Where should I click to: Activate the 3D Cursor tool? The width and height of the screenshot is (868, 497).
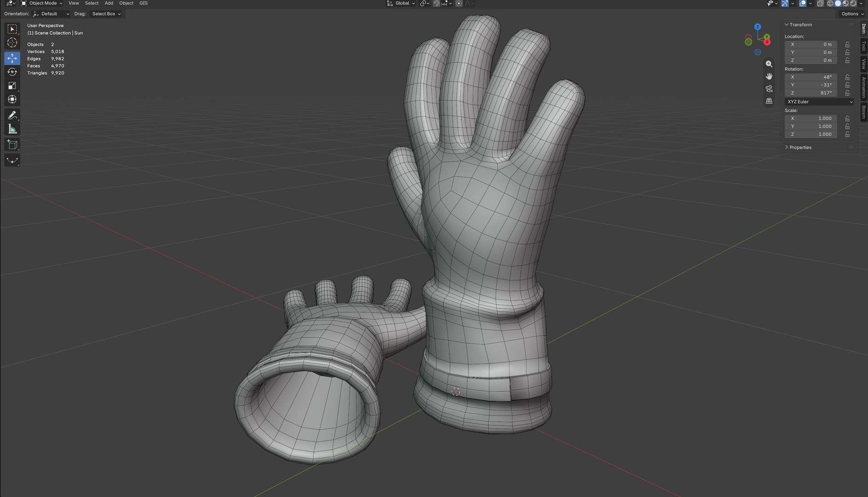12,43
